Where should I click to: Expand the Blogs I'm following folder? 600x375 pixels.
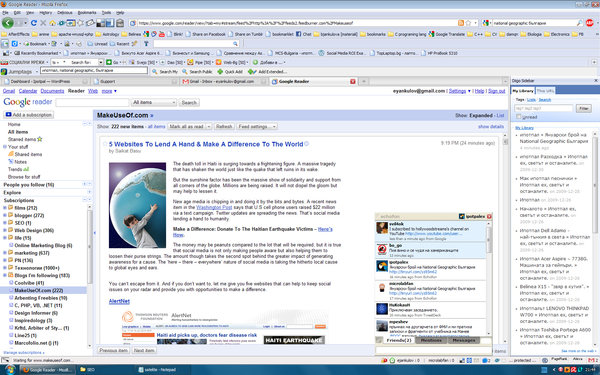point(5,275)
